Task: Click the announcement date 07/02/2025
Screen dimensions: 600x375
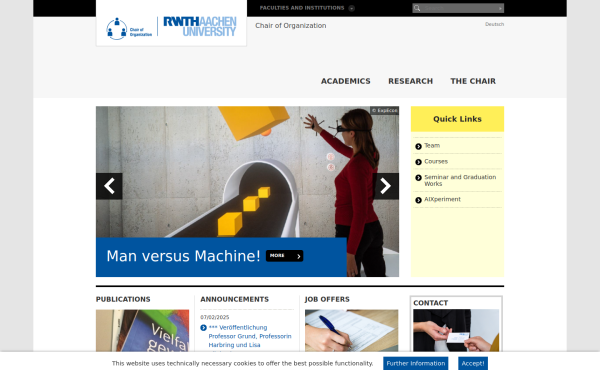Action: (215, 317)
